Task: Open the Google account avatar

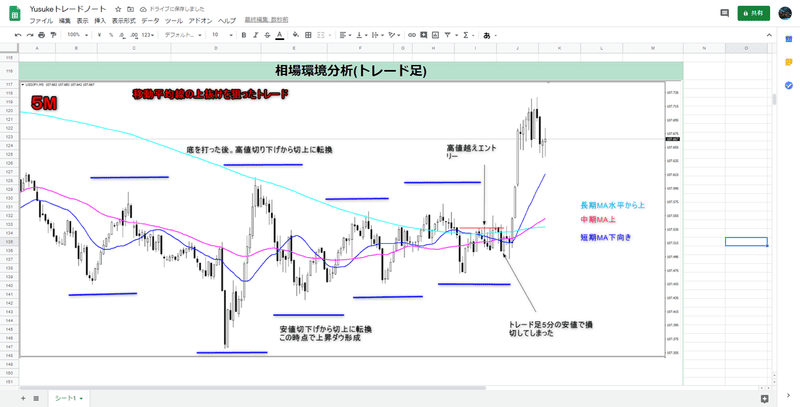Action: coord(785,13)
